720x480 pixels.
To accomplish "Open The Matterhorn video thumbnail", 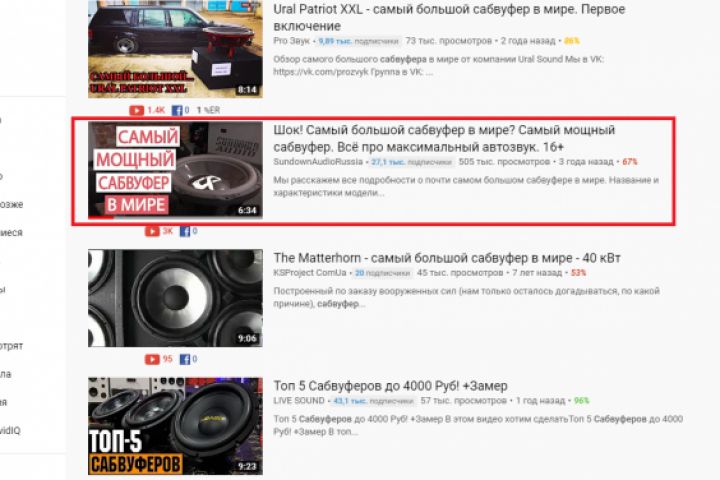I will coord(175,298).
